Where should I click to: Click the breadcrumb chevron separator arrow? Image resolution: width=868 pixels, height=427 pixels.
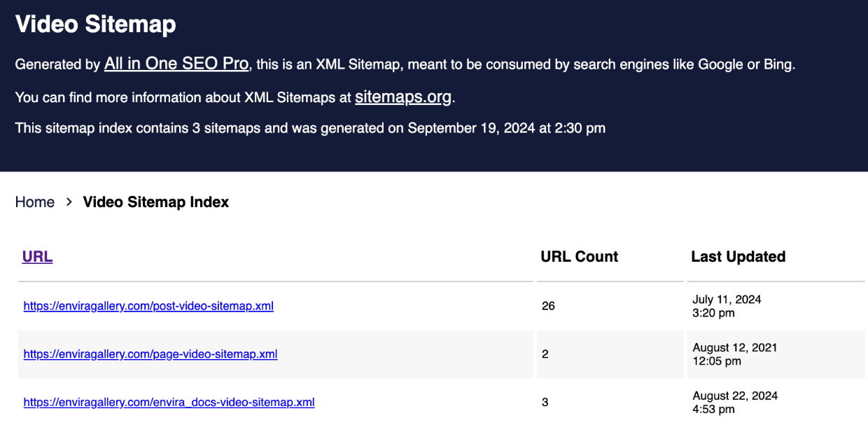(x=69, y=202)
